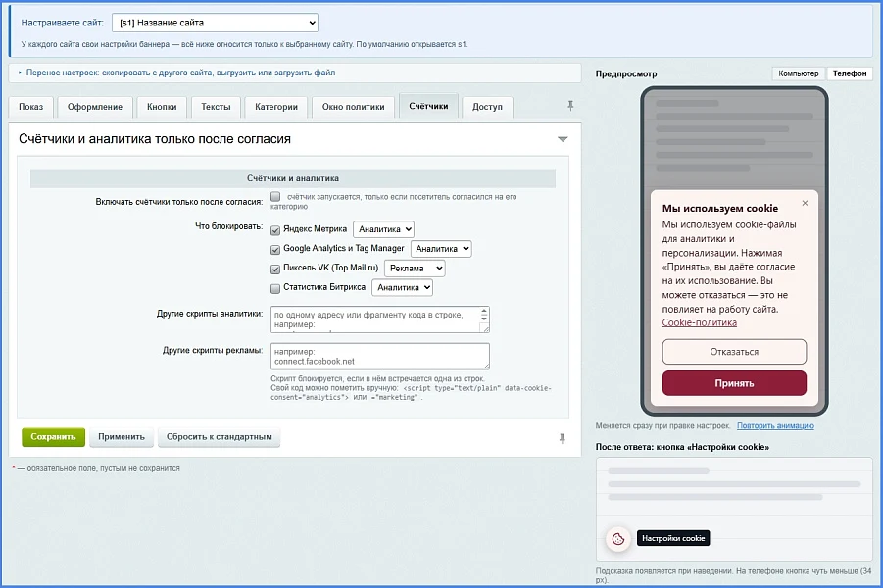Click the green Сохранить button
This screenshot has width=883, height=588.
pos(54,436)
